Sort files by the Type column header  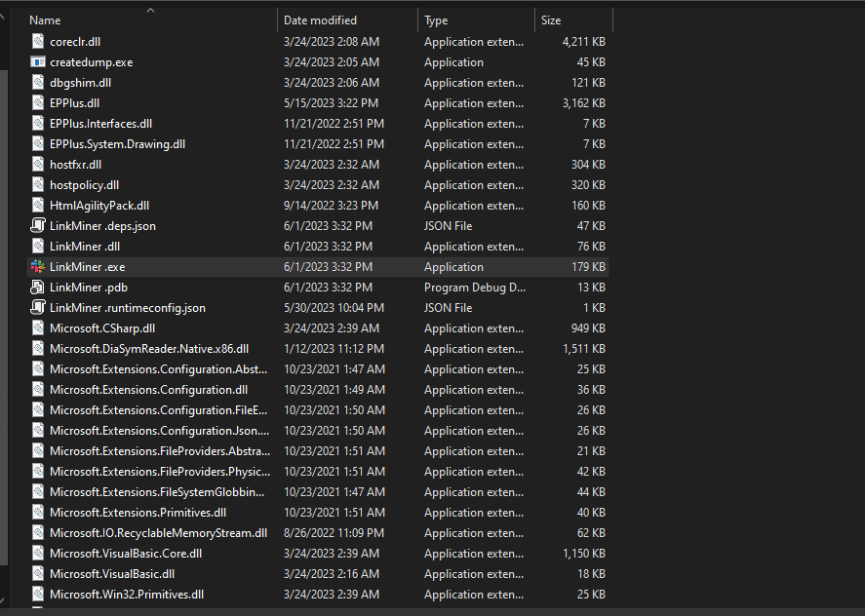[436, 20]
